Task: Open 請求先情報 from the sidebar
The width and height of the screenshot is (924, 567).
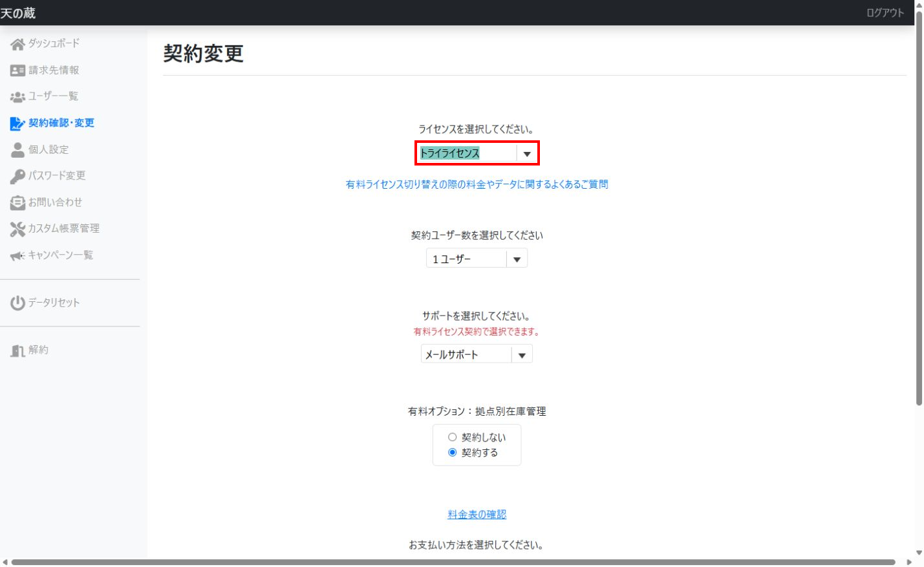Action: (x=54, y=70)
